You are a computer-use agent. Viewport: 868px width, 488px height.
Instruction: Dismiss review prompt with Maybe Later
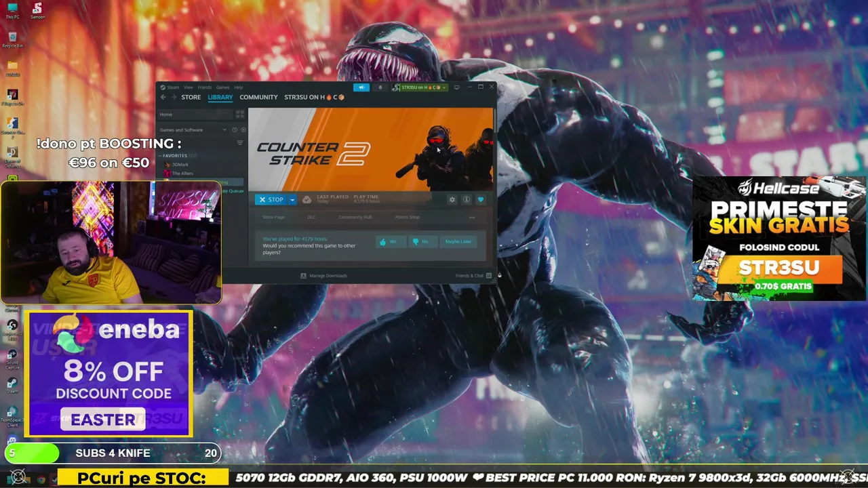click(x=458, y=241)
